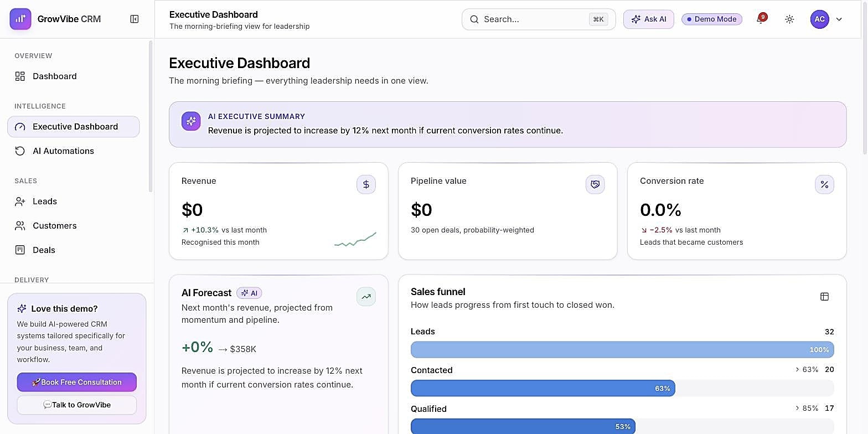Image resolution: width=868 pixels, height=434 pixels.
Task: Click the Deals board icon
Action: [x=20, y=250]
